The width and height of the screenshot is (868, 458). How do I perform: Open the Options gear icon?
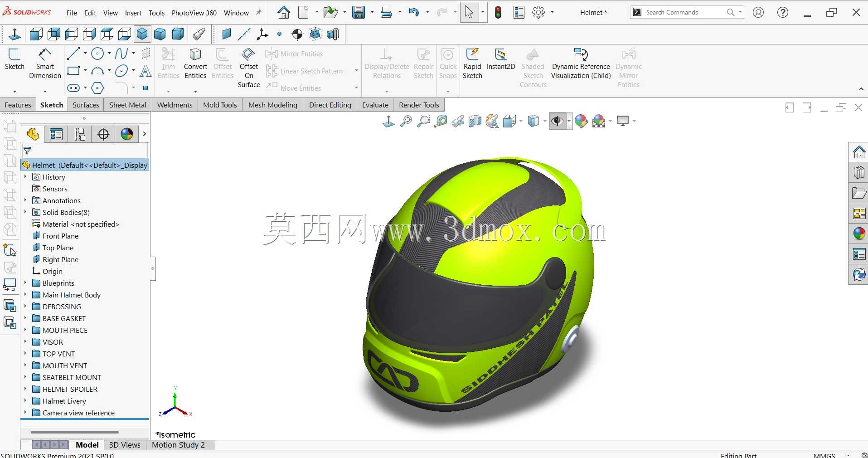pos(538,12)
